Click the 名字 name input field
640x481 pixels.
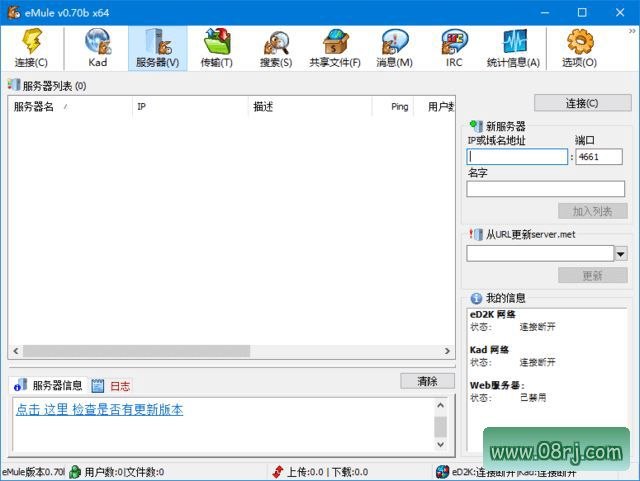[x=546, y=189]
